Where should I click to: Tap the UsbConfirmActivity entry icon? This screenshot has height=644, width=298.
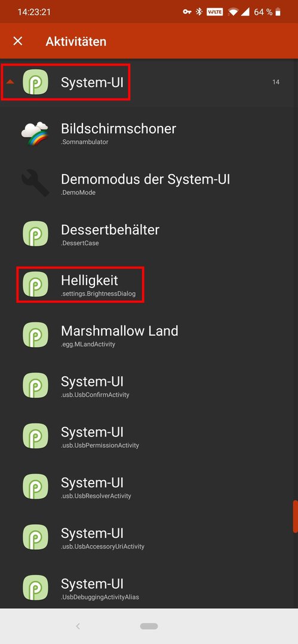click(x=35, y=385)
